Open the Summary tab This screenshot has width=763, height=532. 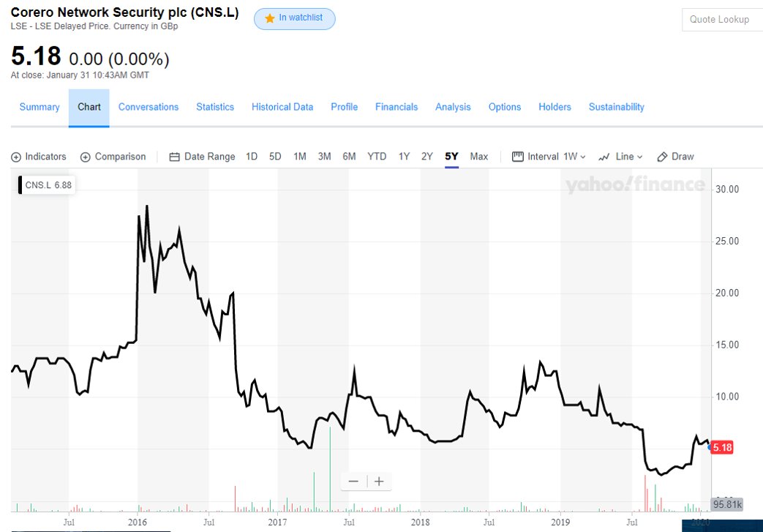[x=40, y=107]
